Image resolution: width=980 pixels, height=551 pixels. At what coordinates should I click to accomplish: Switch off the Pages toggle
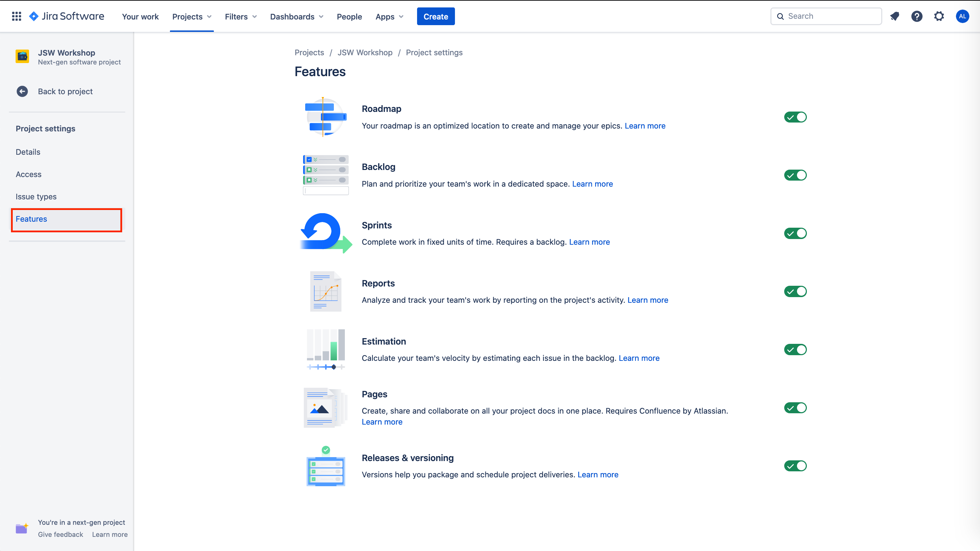[796, 408]
